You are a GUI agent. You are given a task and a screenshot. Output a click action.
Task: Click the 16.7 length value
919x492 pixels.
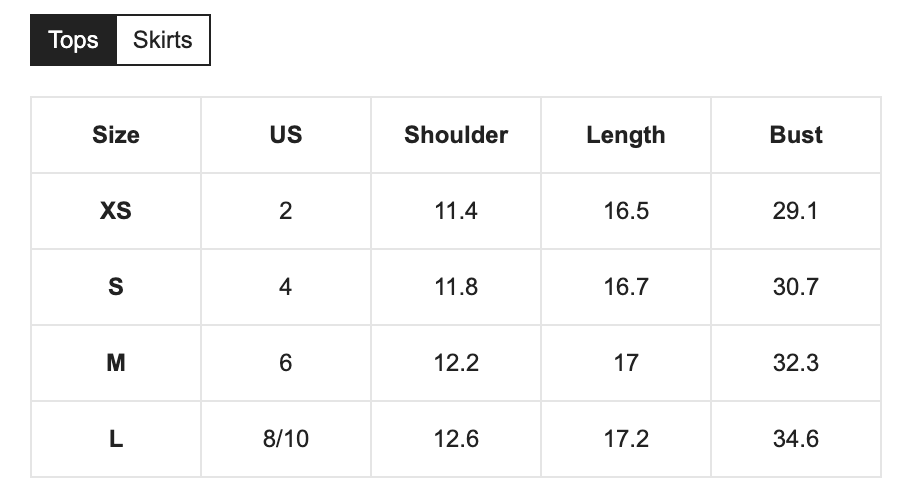[x=626, y=287]
